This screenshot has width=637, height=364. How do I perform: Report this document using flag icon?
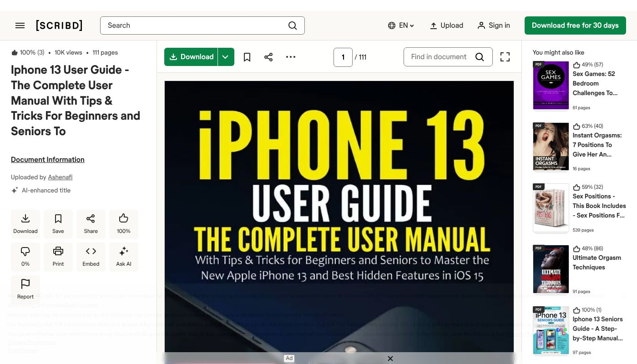25,289
